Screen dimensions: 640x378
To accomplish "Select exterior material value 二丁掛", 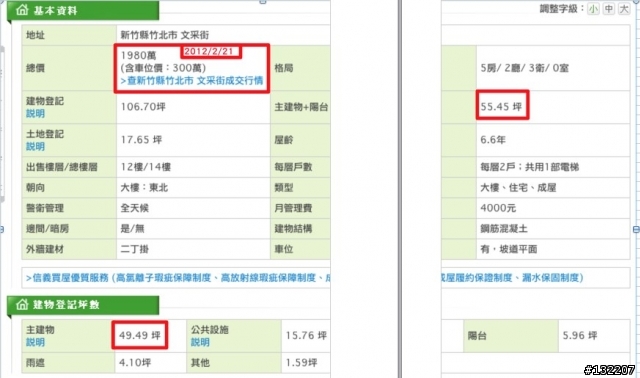I will tap(134, 249).
